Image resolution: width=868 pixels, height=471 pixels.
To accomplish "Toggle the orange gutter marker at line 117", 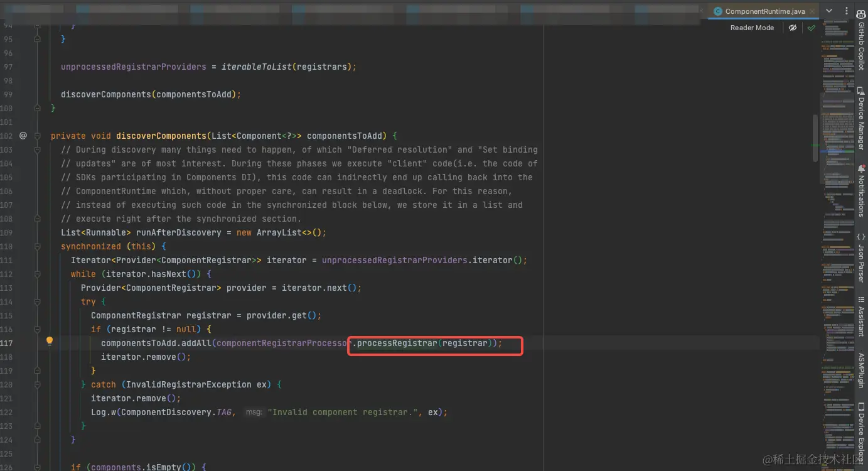I will coord(49,340).
